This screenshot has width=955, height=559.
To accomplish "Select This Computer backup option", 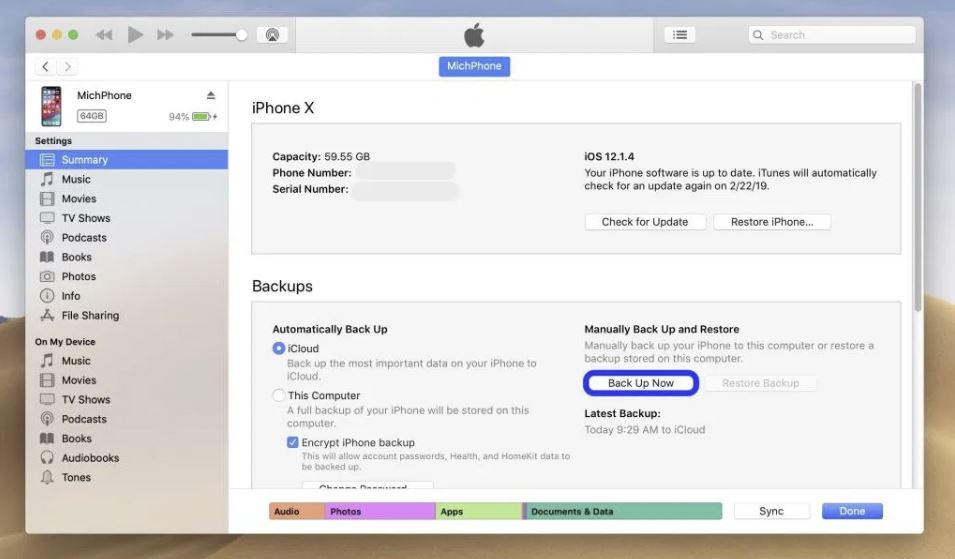I will pos(279,396).
